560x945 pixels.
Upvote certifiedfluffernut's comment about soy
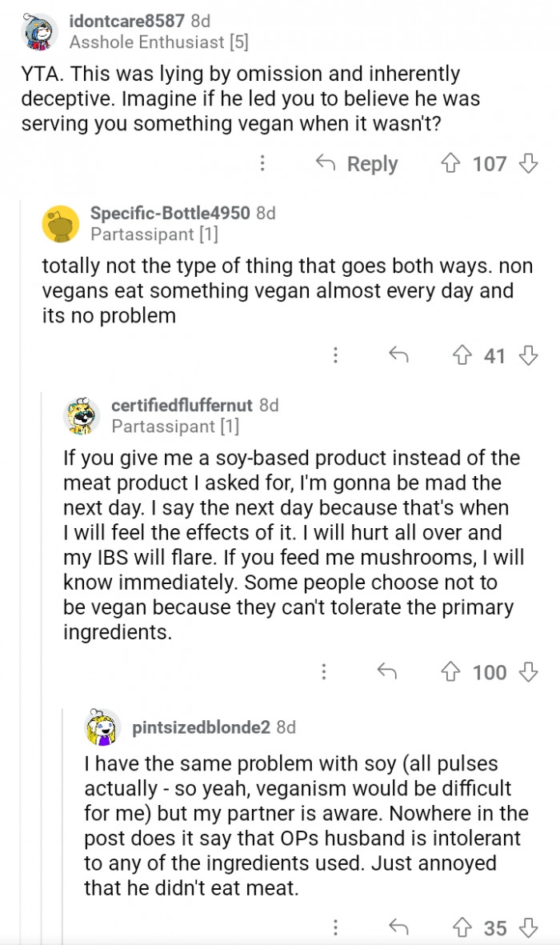[x=450, y=672]
